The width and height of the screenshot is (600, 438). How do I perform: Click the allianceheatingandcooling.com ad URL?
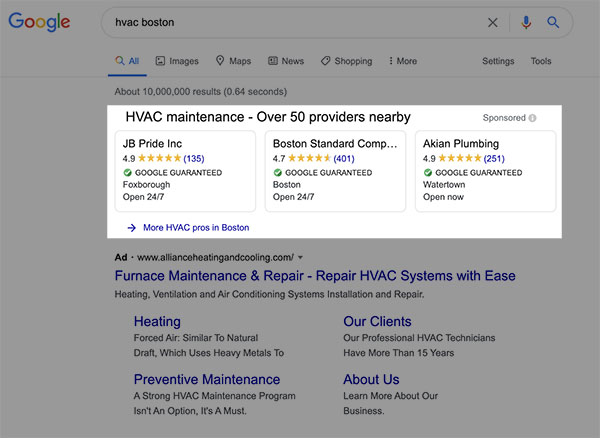215,257
